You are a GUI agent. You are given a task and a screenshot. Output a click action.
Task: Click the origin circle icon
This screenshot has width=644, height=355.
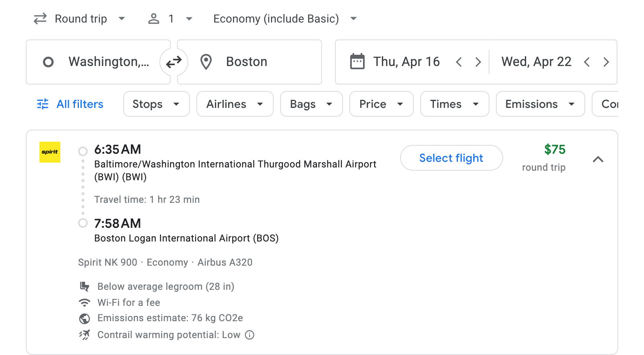tap(48, 62)
